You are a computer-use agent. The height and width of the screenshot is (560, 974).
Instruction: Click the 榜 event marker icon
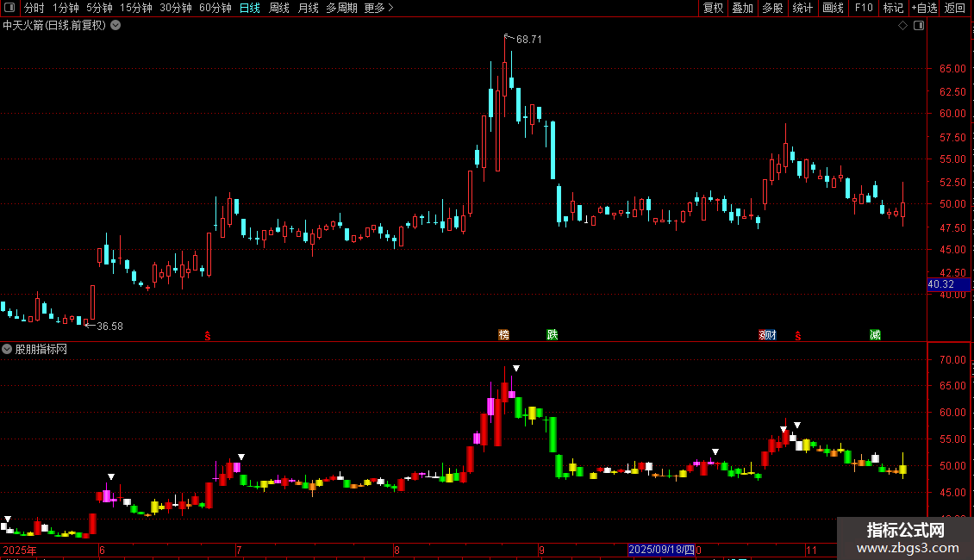pos(503,334)
